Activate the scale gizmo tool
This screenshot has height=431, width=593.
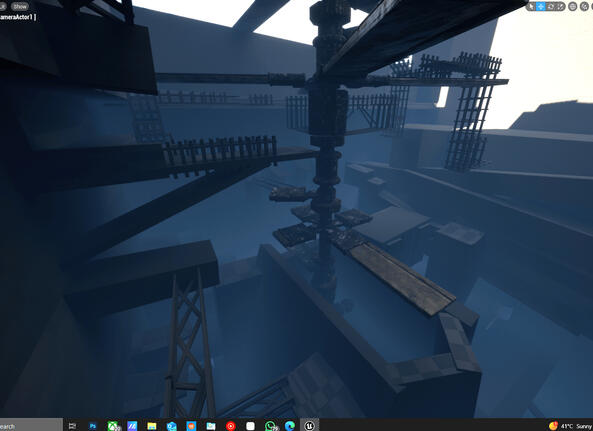click(x=560, y=6)
